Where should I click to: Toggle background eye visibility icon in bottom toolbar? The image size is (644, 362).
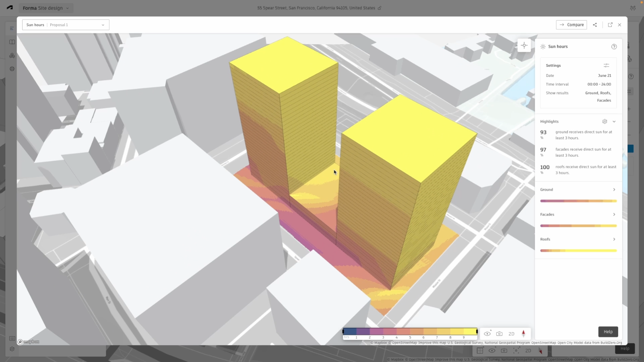[x=492, y=351]
